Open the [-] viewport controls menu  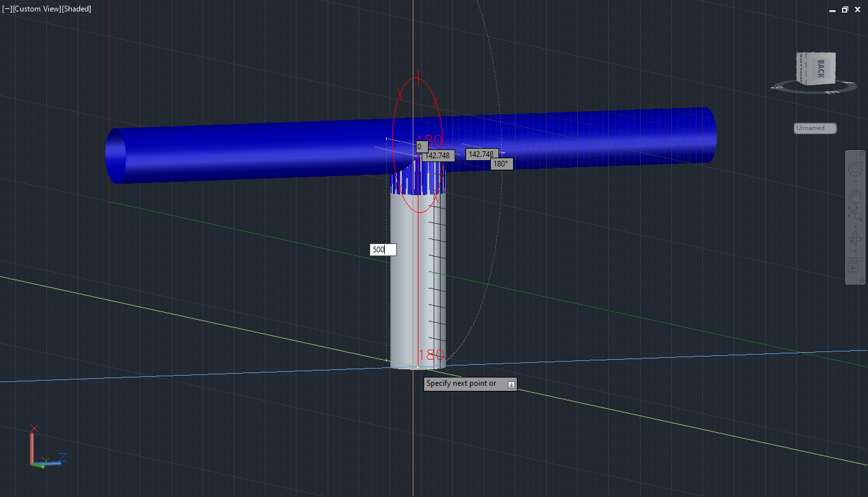tap(7, 9)
